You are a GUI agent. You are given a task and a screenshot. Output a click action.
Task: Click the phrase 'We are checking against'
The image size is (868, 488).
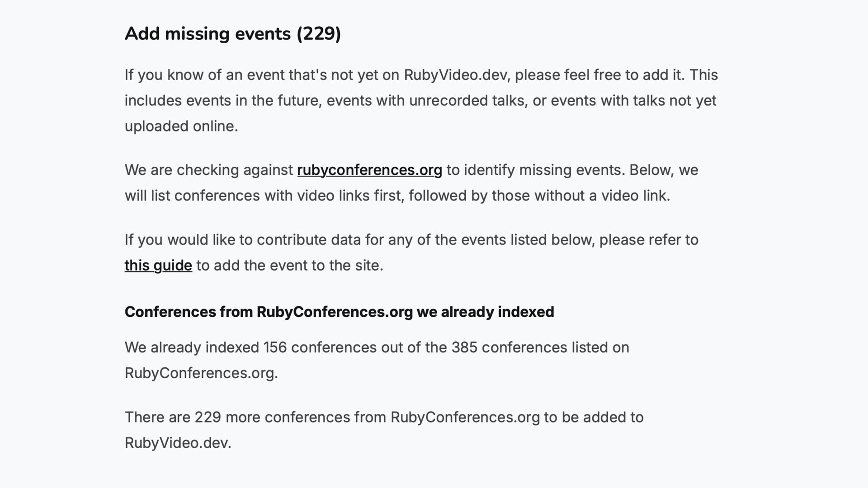point(209,170)
